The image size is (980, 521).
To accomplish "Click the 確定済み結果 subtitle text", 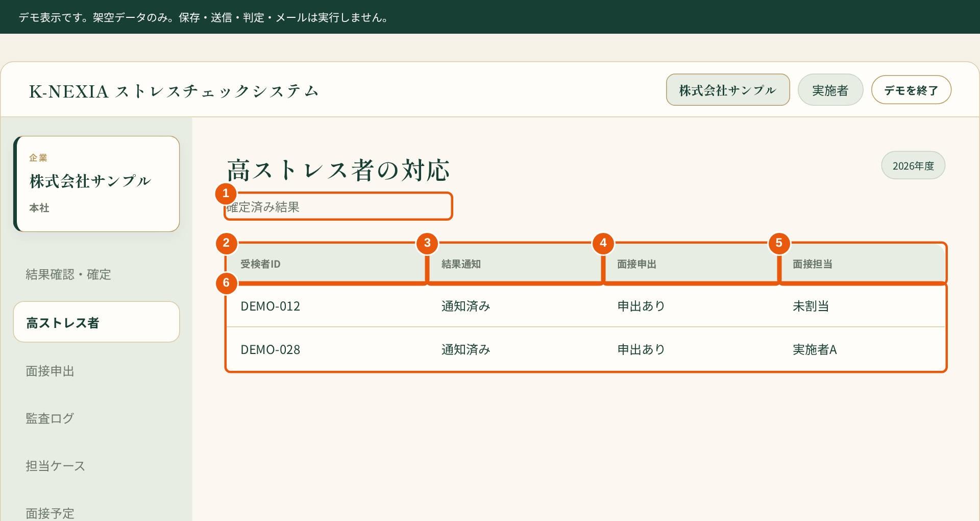I will (x=263, y=207).
